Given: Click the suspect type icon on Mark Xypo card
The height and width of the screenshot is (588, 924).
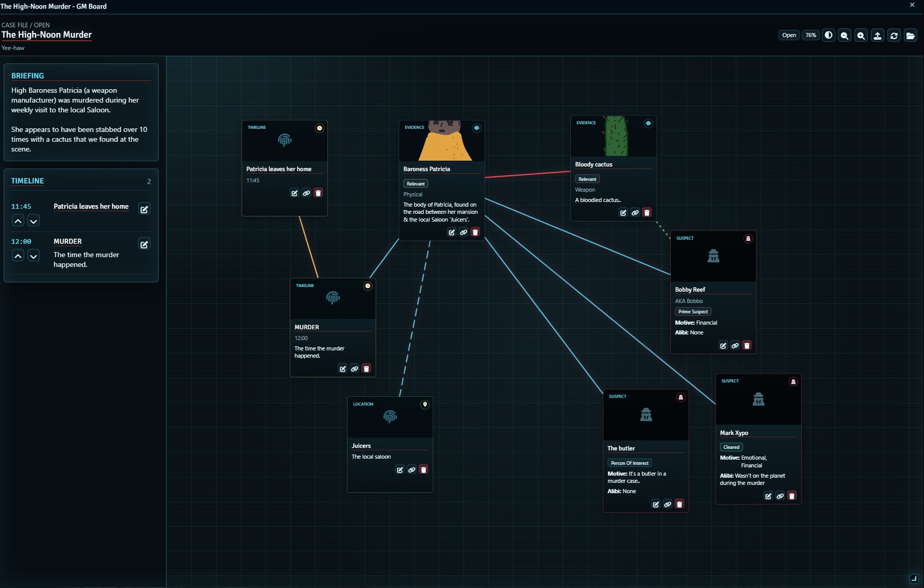Looking at the screenshot, I should [x=794, y=381].
